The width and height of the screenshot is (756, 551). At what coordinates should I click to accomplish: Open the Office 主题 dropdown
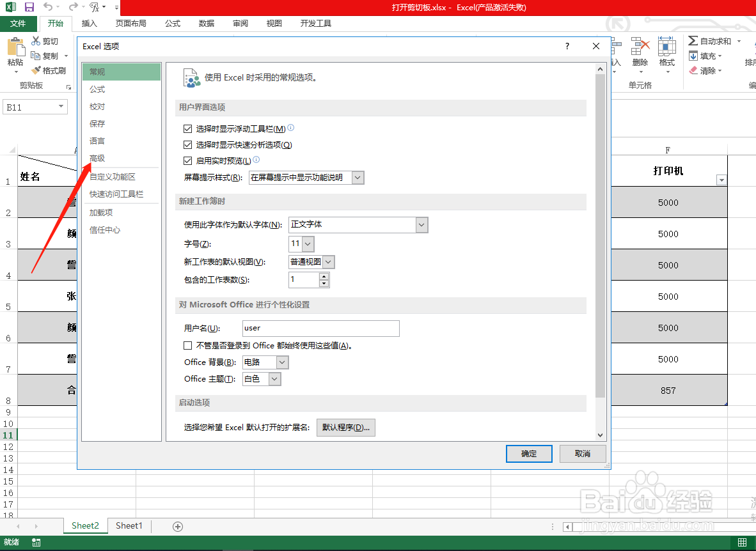coord(275,379)
